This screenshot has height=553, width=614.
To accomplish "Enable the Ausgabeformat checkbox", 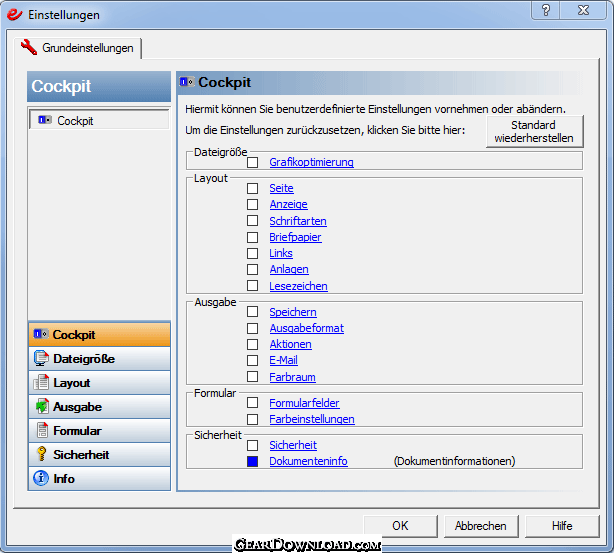I will pos(253,328).
